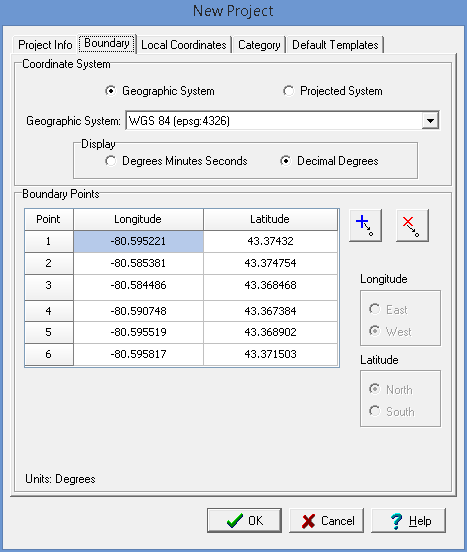Go to the Category tab
The width and height of the screenshot is (467, 552).
259,45
